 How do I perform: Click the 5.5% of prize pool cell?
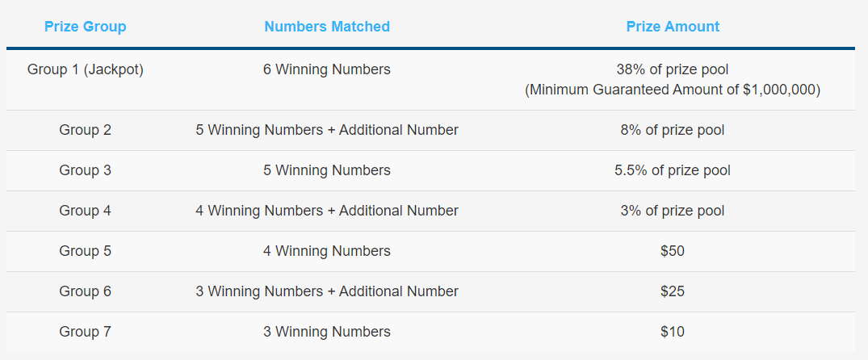(x=673, y=170)
